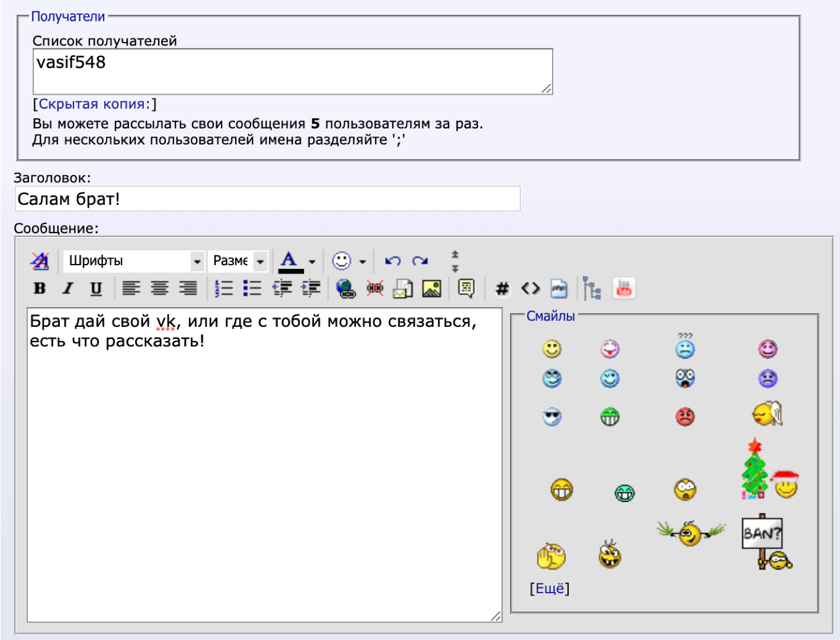Decrease editor height with the up arrows

tap(455, 254)
